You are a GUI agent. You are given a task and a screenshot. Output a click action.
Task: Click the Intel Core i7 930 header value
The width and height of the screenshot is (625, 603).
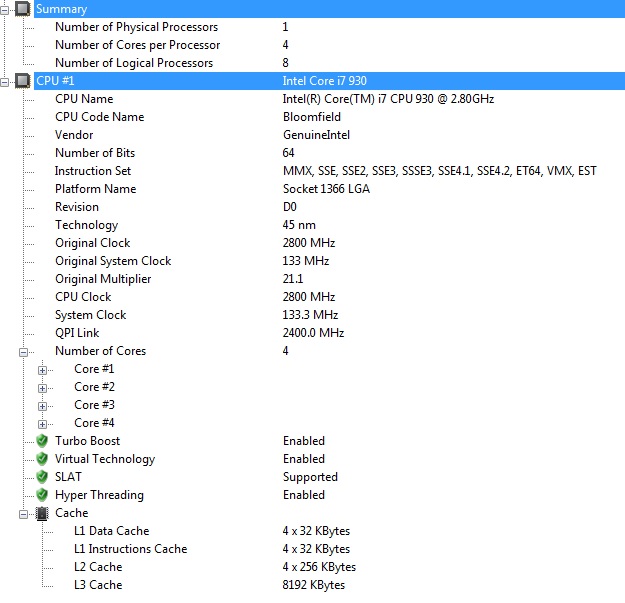(324, 81)
